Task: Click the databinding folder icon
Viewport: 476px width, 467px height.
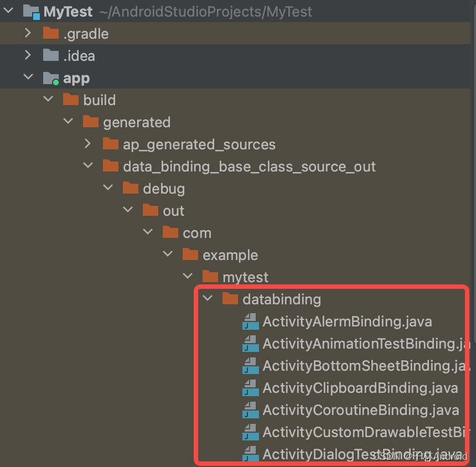Action: (230, 299)
